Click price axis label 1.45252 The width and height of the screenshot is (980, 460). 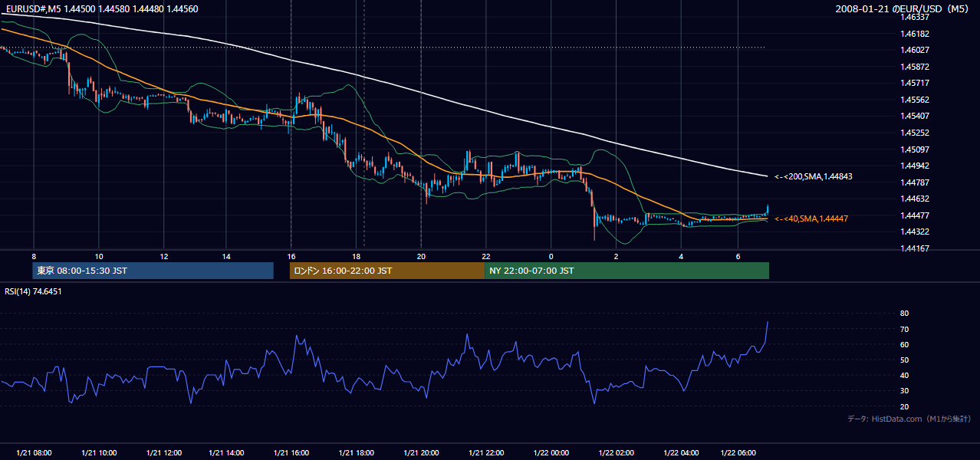914,133
